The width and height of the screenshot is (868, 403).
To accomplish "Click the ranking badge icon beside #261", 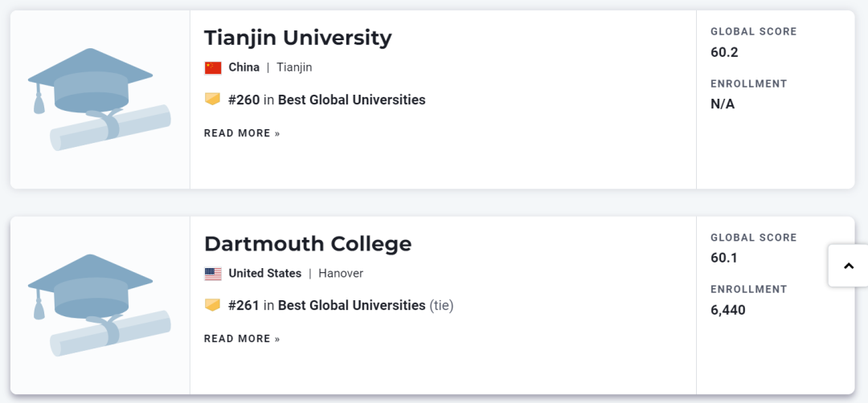I will coord(212,305).
